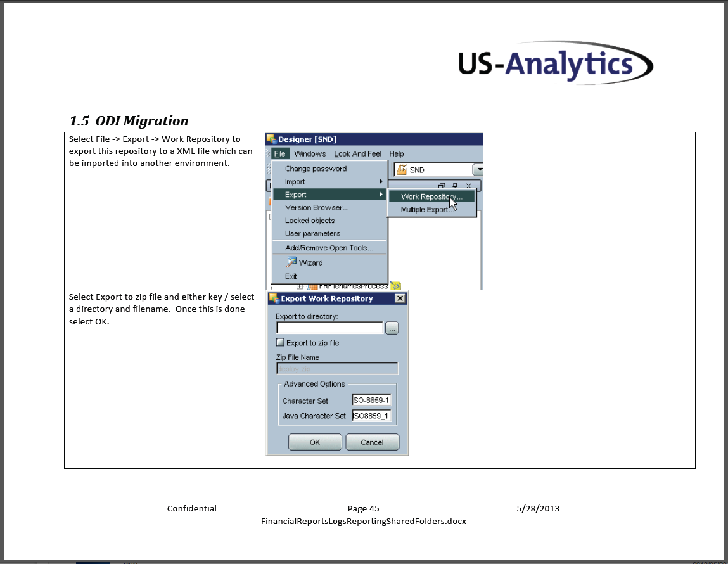Select the Export menu entry
This screenshot has width=728, height=564.
(x=329, y=195)
